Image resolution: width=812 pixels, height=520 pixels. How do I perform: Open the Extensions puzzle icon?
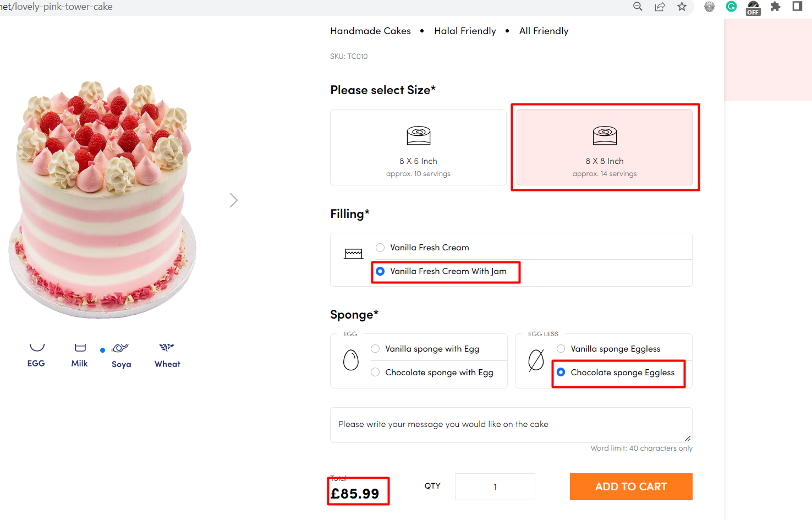[775, 7]
